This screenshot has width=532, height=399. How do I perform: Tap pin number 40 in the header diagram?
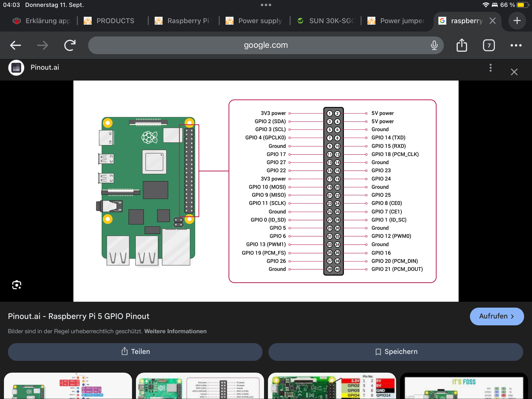tap(337, 269)
